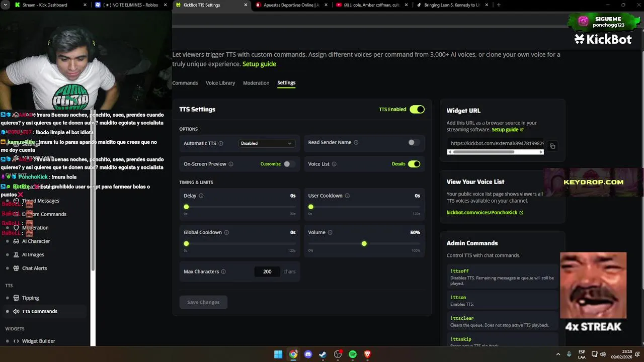The width and height of the screenshot is (644, 362).
Task: Switch to the Commands tab
Action: pos(185,83)
